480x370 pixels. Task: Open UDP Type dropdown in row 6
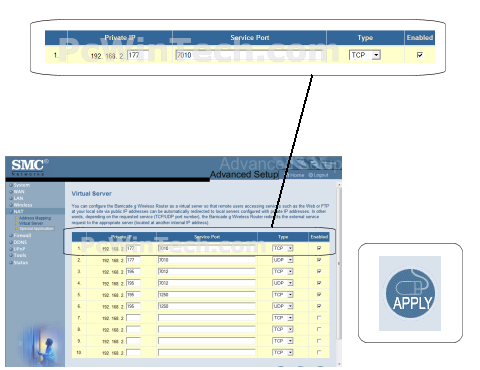pos(283,306)
